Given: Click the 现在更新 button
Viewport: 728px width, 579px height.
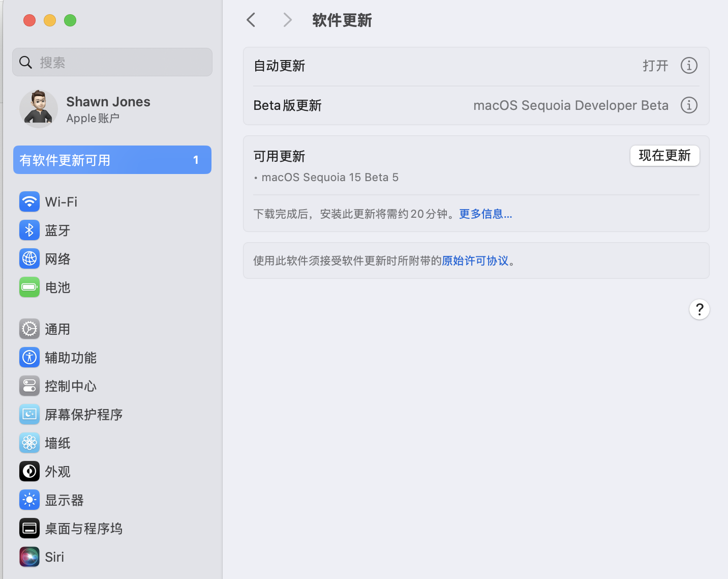Looking at the screenshot, I should pyautogui.click(x=665, y=156).
